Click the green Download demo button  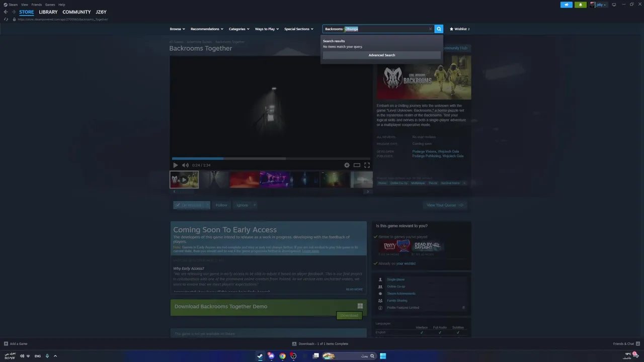tap(349, 316)
